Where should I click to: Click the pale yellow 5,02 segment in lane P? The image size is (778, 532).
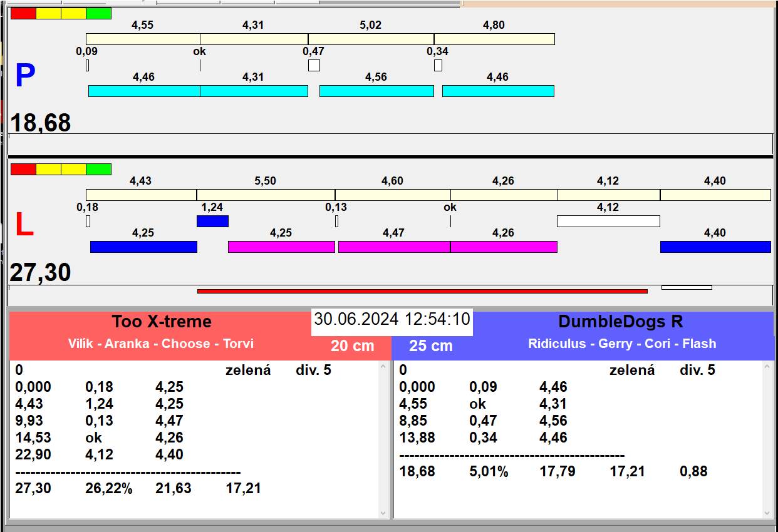click(371, 39)
